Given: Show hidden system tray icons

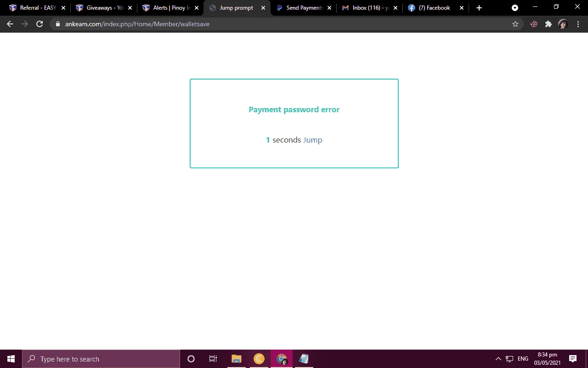Looking at the screenshot, I should (x=498, y=359).
